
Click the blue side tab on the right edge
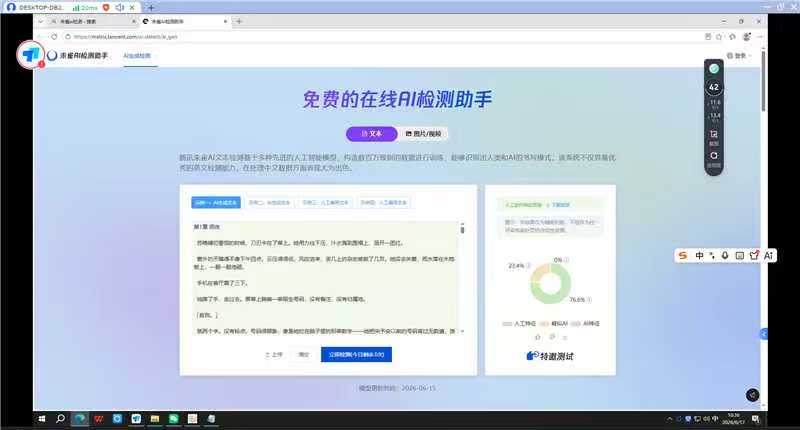pos(764,334)
